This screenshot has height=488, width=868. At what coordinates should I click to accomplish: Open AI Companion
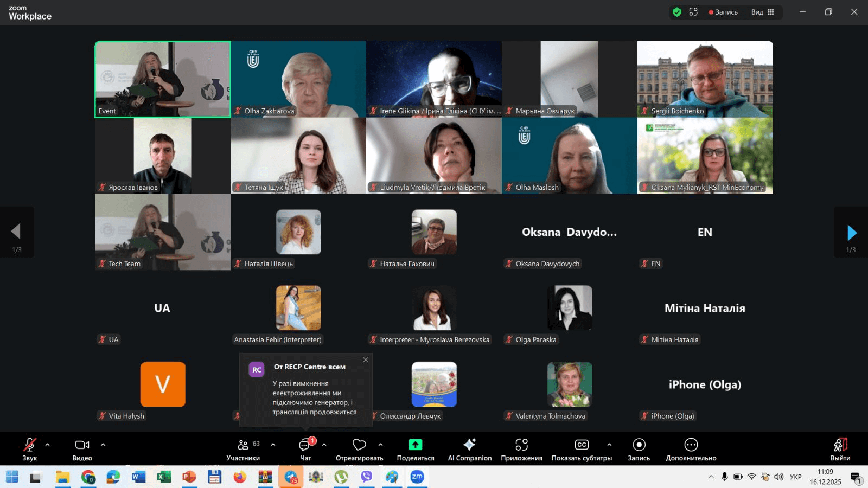tap(469, 450)
